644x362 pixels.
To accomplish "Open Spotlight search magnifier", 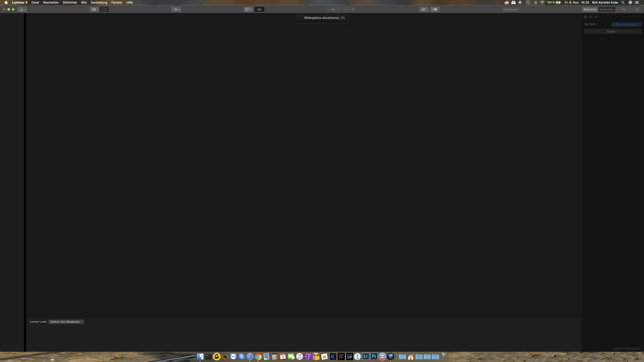I will tap(623, 2).
